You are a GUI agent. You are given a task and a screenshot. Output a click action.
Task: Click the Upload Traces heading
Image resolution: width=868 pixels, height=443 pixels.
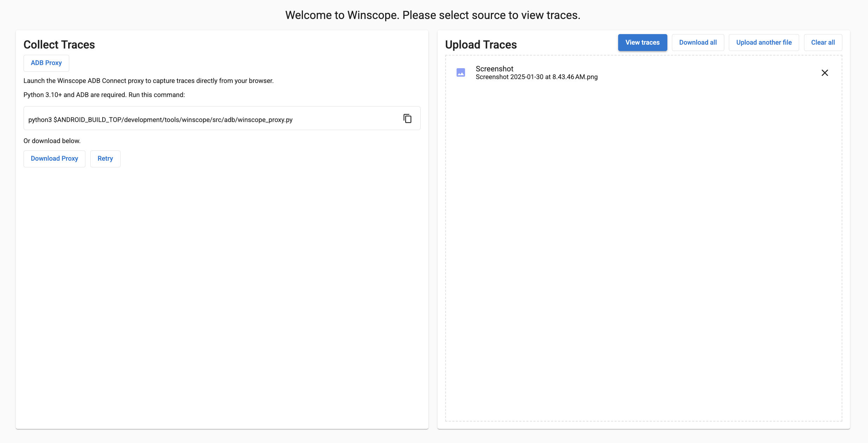(x=481, y=44)
